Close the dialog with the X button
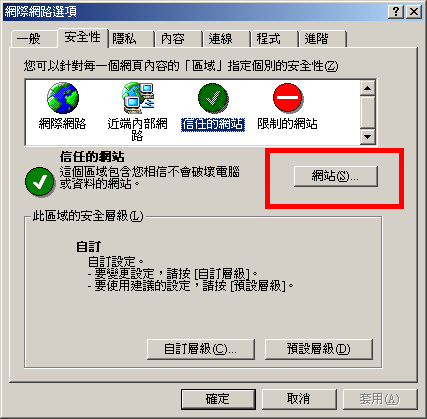The image size is (427, 419). tap(414, 12)
